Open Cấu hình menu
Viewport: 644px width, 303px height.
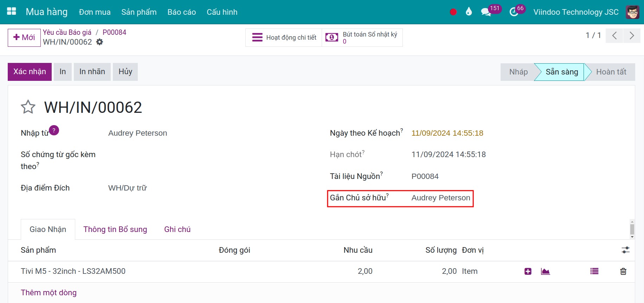(x=222, y=12)
